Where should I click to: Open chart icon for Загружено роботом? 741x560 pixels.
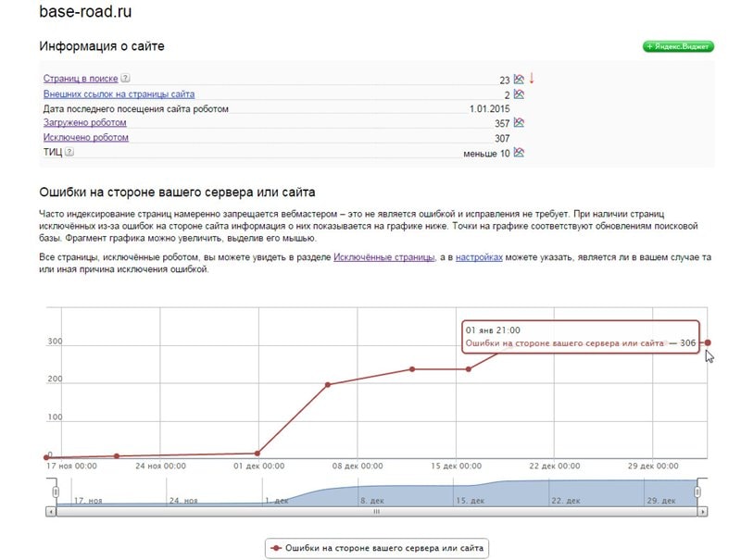point(519,122)
